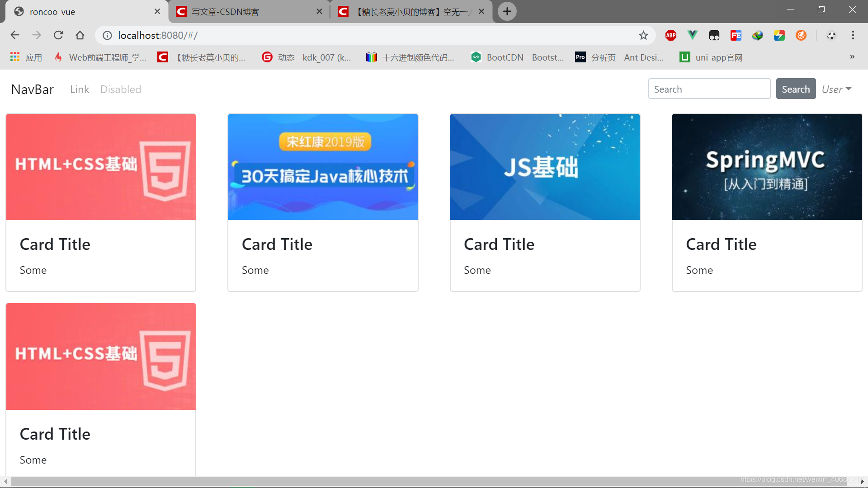Bookmark this page with the star icon
The height and width of the screenshot is (488, 868).
tap(643, 35)
